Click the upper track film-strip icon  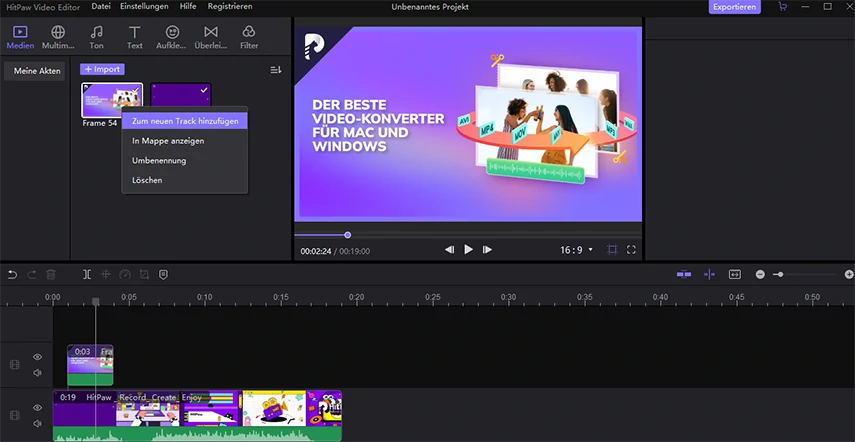pyautogui.click(x=15, y=365)
